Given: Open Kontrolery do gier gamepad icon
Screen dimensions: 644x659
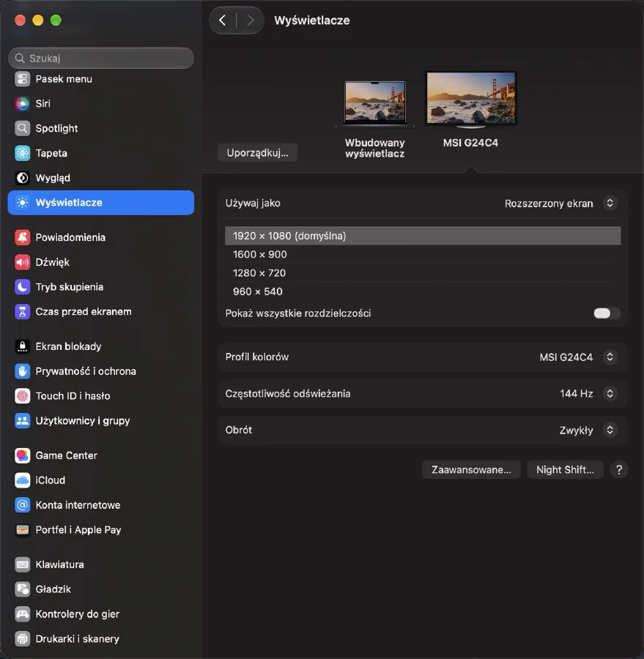Looking at the screenshot, I should pyautogui.click(x=22, y=614).
